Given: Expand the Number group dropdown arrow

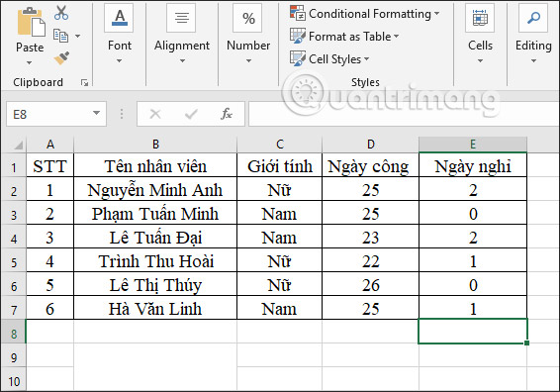Looking at the screenshot, I should [248, 60].
